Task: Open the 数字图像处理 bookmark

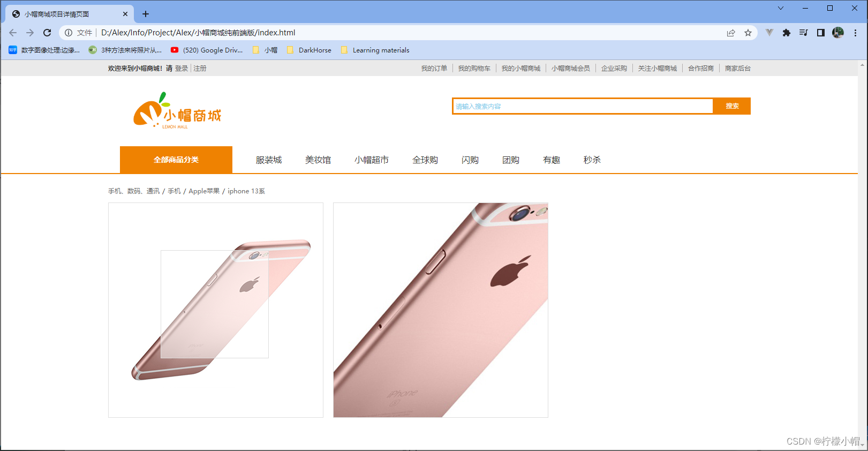Action: [x=44, y=50]
